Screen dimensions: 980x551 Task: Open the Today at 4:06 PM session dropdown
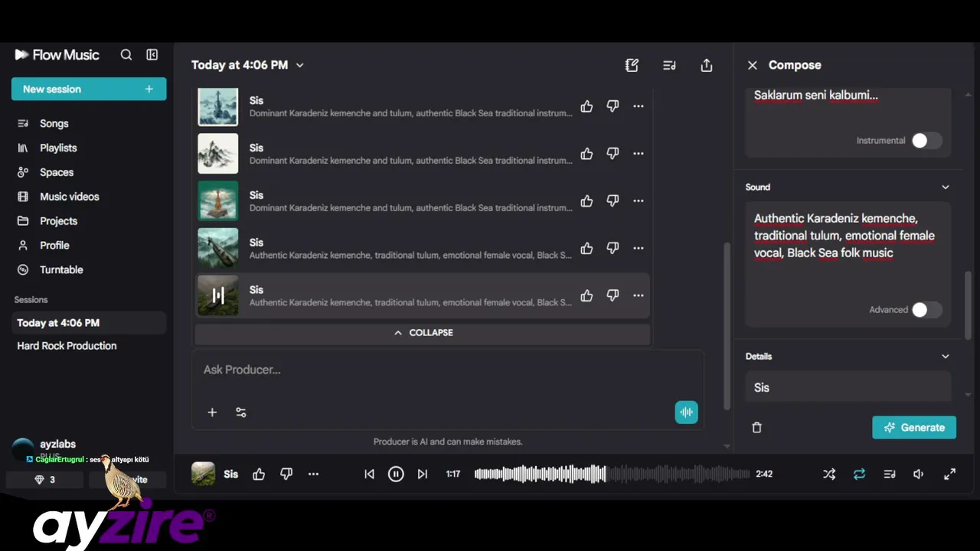(247, 65)
